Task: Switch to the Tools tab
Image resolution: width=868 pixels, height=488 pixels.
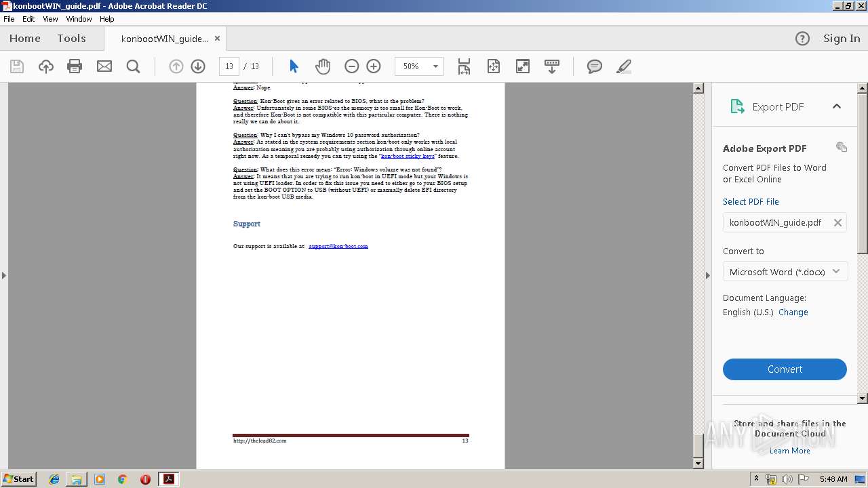Action: click(x=71, y=39)
